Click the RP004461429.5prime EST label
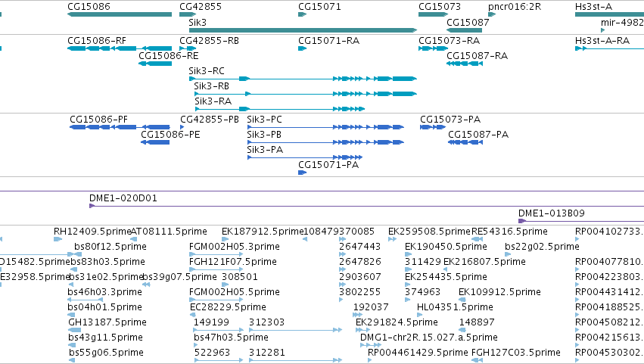The image size is (644, 364). [x=418, y=353]
